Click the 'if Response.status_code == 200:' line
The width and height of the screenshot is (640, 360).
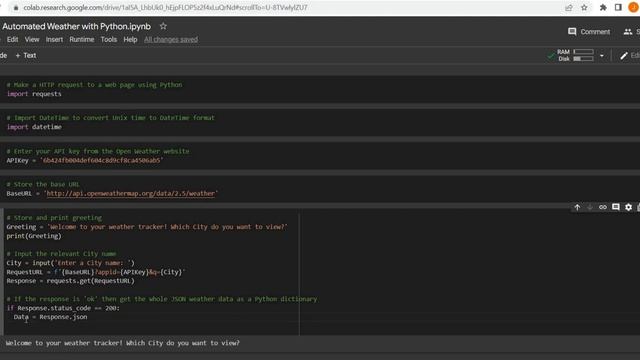click(x=63, y=308)
